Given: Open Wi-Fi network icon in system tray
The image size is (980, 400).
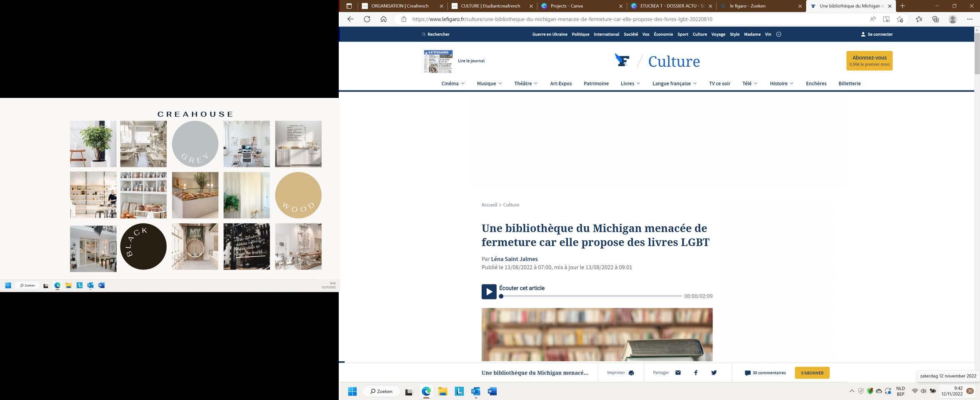Looking at the screenshot, I should [x=915, y=391].
